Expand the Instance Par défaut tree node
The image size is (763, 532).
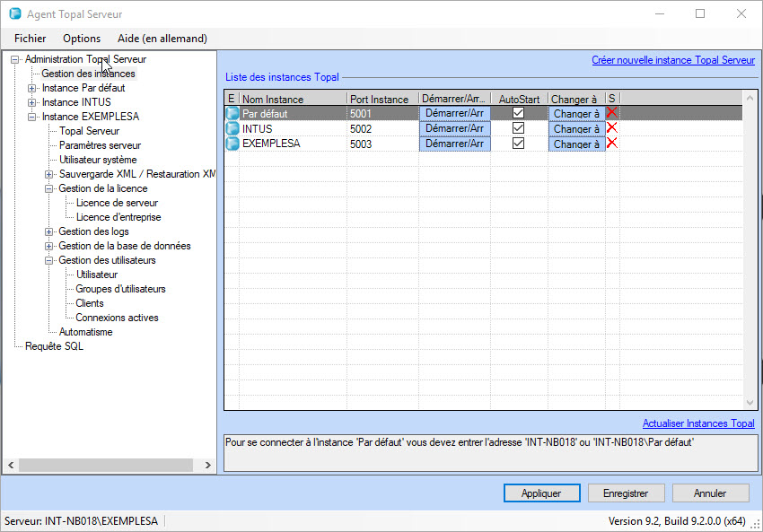[x=32, y=88]
